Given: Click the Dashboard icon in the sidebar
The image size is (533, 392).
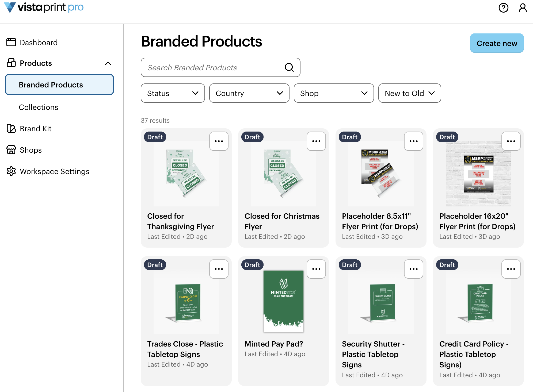Looking at the screenshot, I should [11, 42].
